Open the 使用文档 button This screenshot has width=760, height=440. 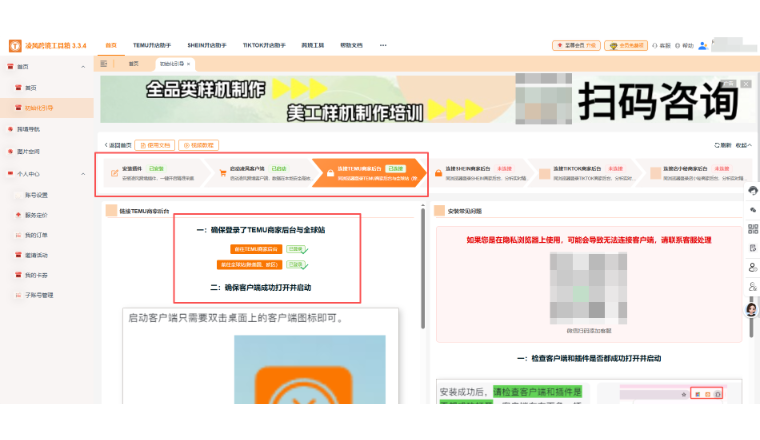pos(155,145)
